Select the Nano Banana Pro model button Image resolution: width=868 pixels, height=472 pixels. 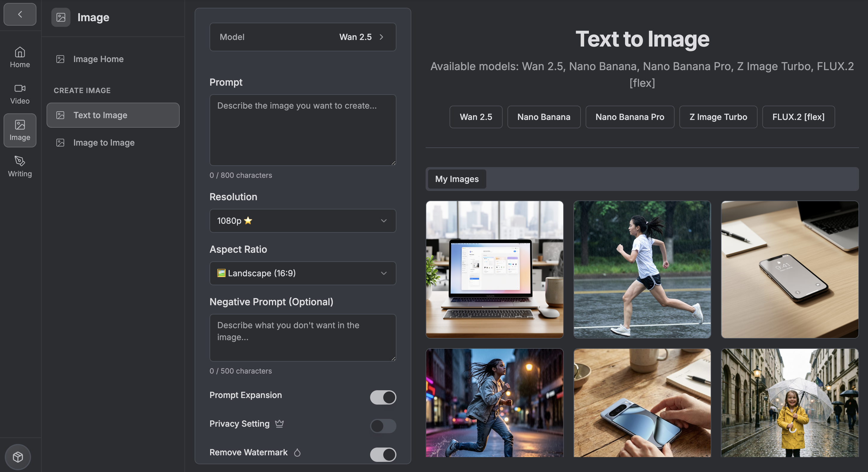point(630,117)
